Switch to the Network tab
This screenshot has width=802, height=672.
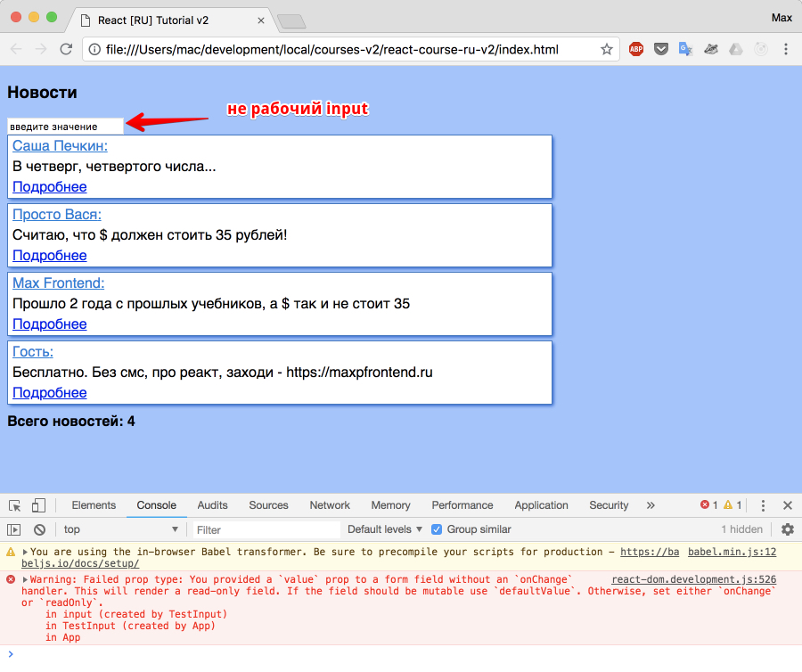[330, 505]
